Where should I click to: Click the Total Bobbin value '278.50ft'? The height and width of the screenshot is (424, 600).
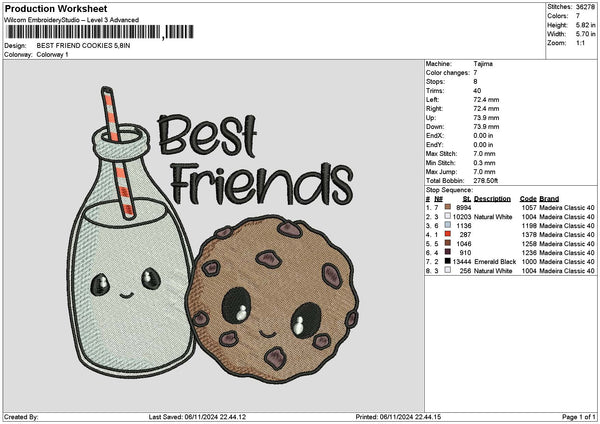[486, 181]
